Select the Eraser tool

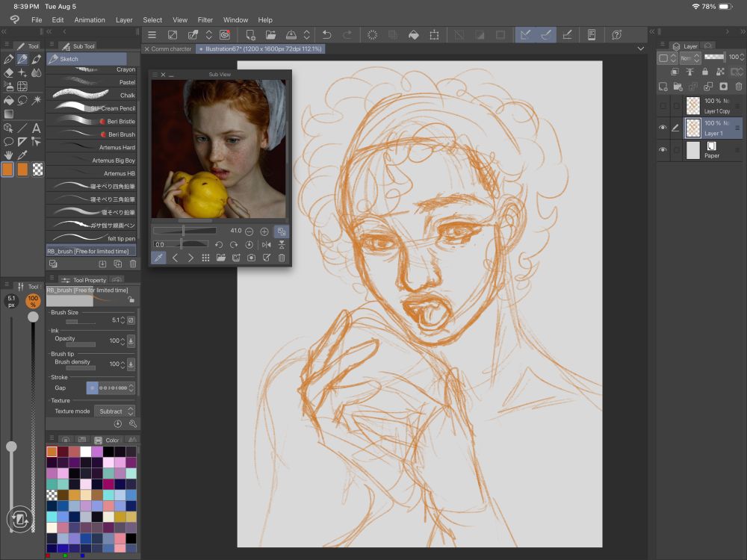pyautogui.click(x=8, y=73)
